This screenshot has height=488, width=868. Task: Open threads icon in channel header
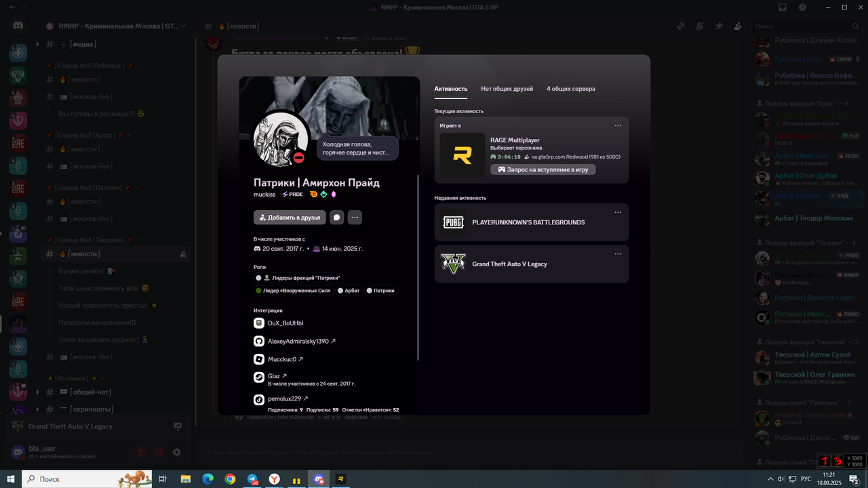(x=680, y=26)
